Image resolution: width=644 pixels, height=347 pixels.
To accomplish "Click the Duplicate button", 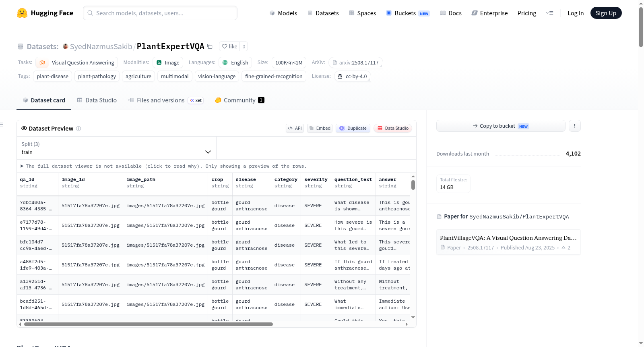I will pos(353,128).
